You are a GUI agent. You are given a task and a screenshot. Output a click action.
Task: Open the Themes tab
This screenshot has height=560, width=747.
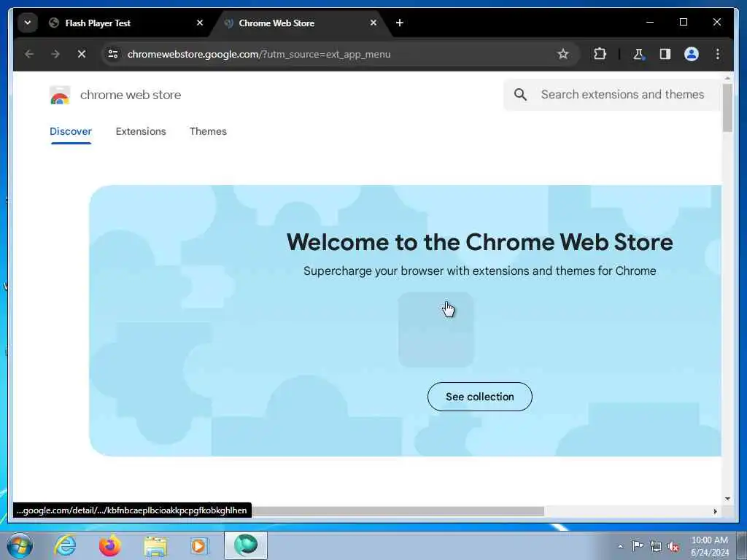208,131
